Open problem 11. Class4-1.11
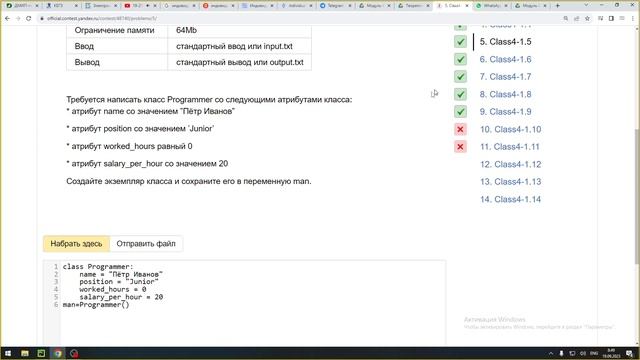The width and height of the screenshot is (640, 360). [x=510, y=147]
